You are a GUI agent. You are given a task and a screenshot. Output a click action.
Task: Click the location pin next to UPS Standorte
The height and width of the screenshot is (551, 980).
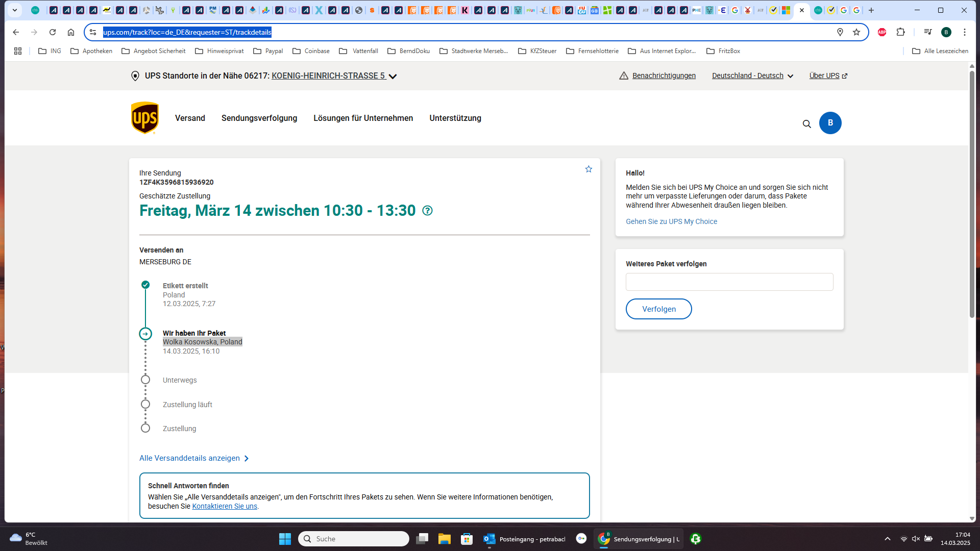click(135, 76)
